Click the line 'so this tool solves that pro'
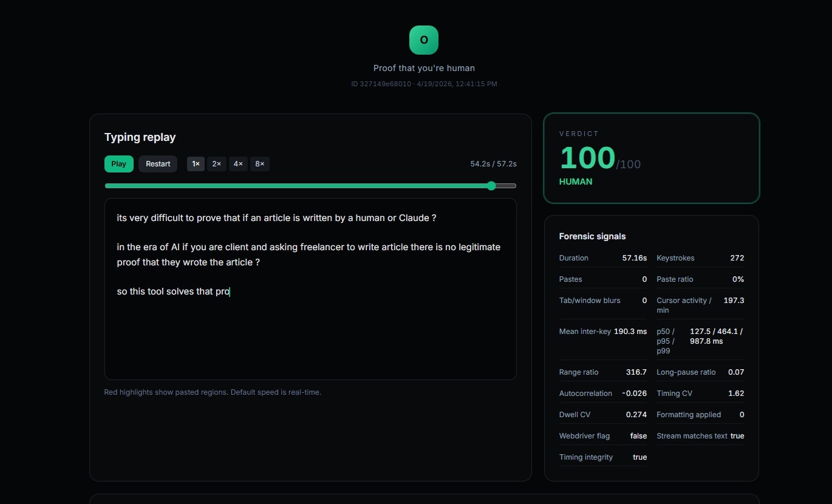832x504 pixels. [173, 291]
